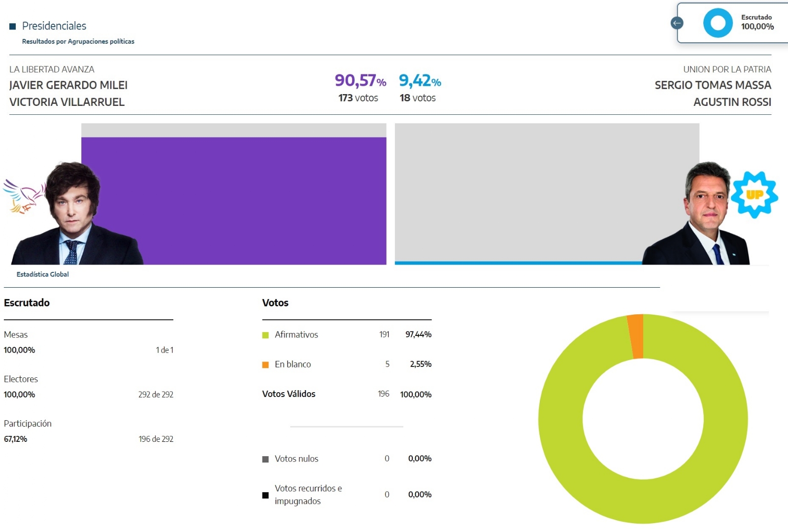Screen dimensions: 788x532
Task: Click the green donut chart segment
Action: pos(643,501)
